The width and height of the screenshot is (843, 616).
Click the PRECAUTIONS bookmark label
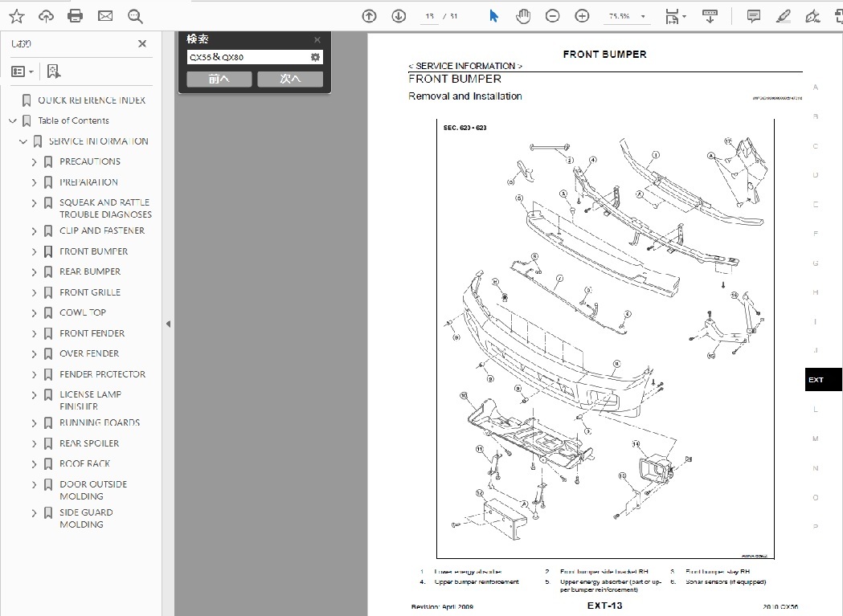pyautogui.click(x=90, y=161)
